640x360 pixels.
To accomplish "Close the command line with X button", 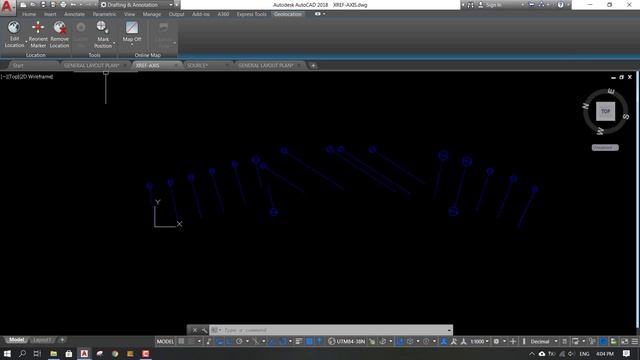I will pos(195,330).
